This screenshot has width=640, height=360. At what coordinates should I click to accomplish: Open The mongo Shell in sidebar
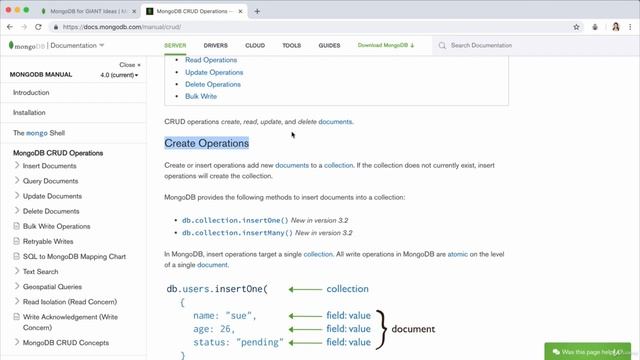pyautogui.click(x=39, y=133)
